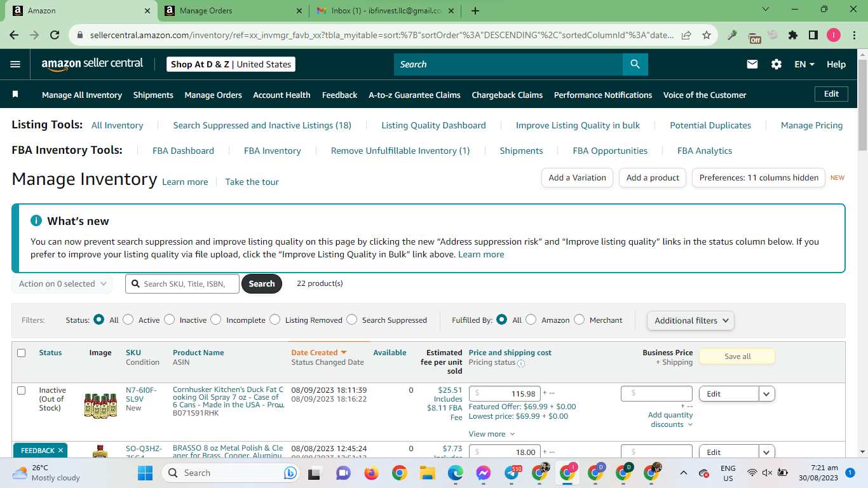Select Fulfilled By Merchant radio
This screenshot has height=488, width=868.
(579, 320)
